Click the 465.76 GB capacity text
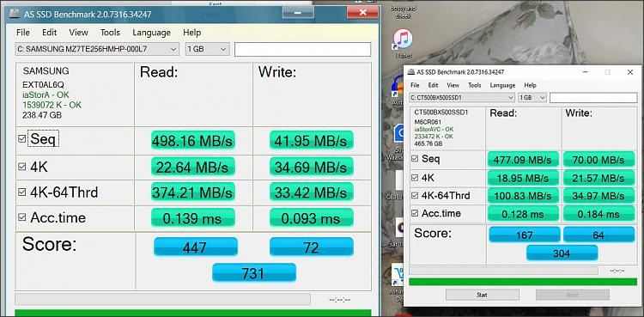 pyautogui.click(x=428, y=143)
